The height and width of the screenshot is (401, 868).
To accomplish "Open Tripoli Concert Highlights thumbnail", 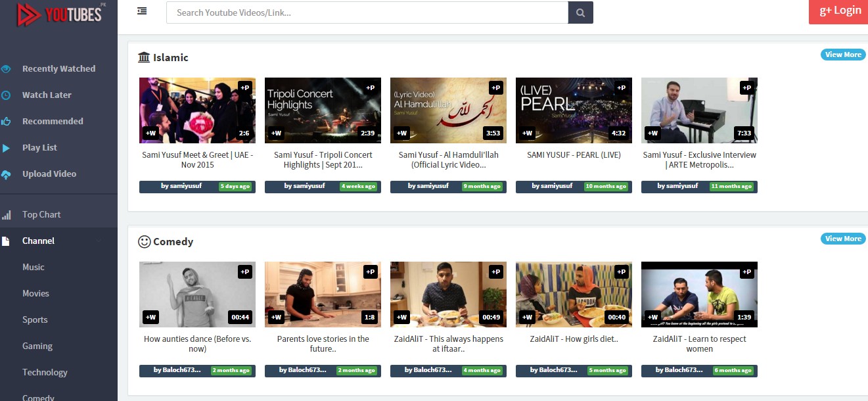I will (323, 110).
